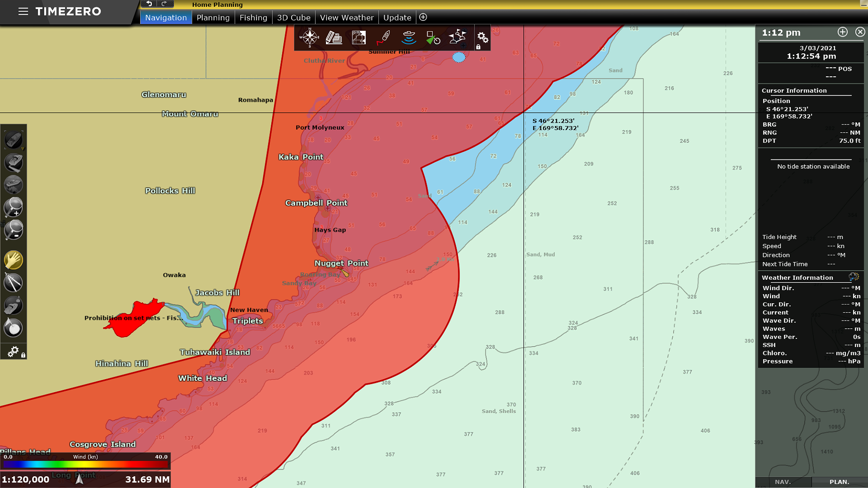
Task: Click the wind speed color scale bar
Action: [x=85, y=464]
